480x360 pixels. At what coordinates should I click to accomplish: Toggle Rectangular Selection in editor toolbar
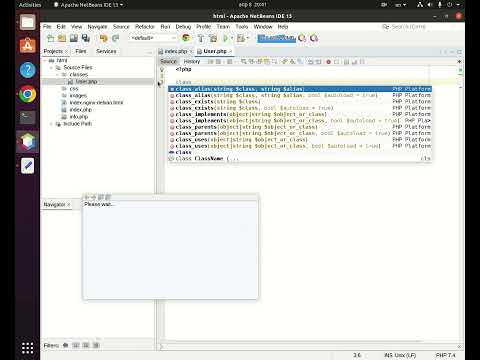(x=274, y=62)
